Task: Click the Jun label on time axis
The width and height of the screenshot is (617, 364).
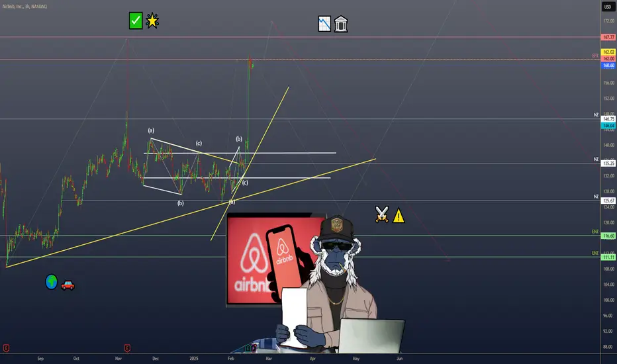Action: [x=399, y=359]
